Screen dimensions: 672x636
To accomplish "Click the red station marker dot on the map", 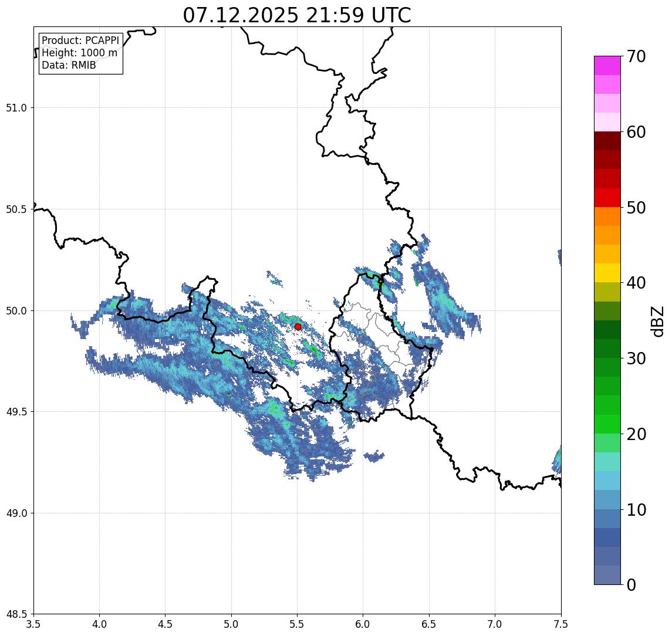I will pos(298,327).
